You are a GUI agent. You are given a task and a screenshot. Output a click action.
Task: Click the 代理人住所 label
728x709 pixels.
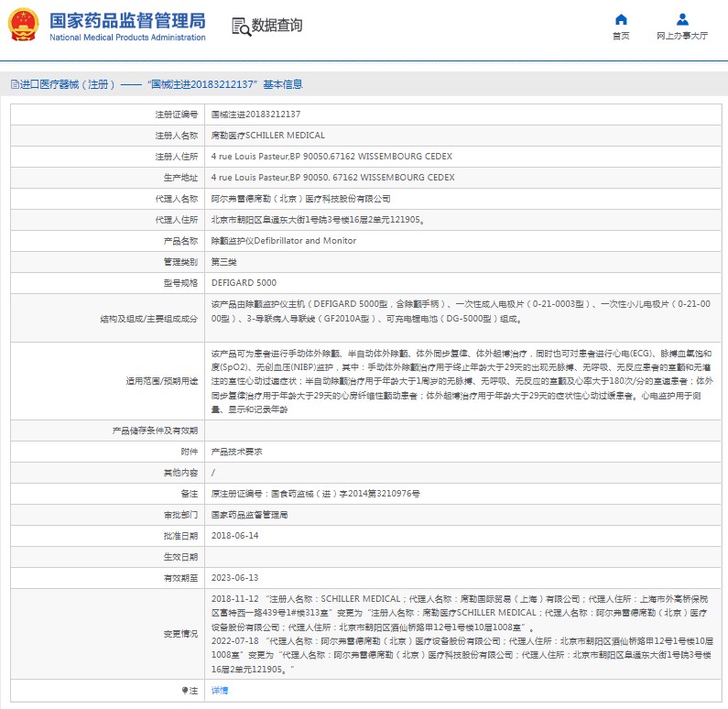[177, 220]
